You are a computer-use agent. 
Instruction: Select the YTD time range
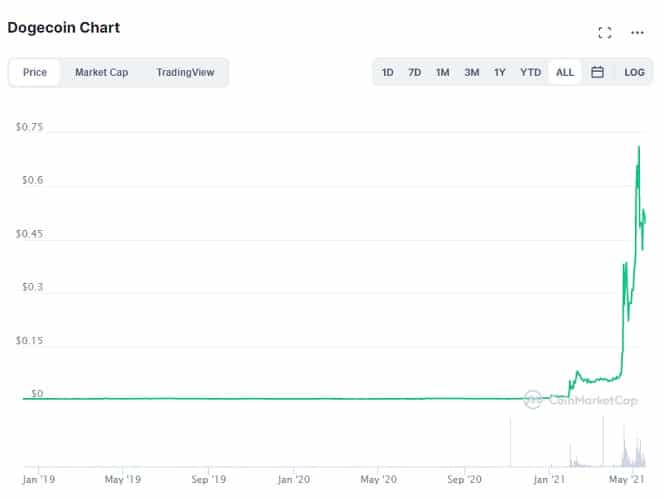coord(530,72)
